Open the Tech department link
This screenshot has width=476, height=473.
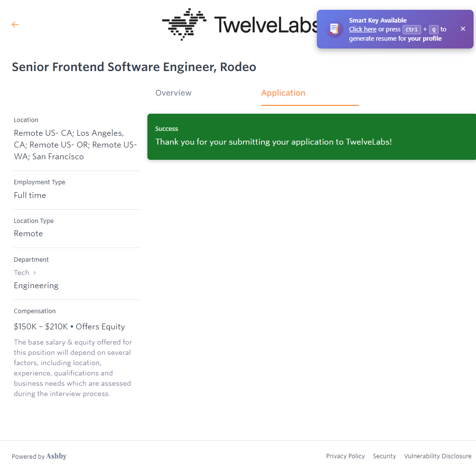(22, 273)
